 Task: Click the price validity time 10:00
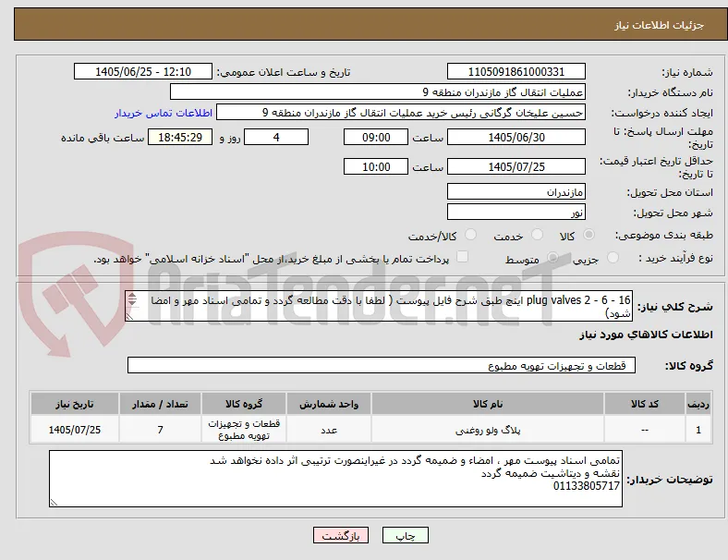point(376,166)
